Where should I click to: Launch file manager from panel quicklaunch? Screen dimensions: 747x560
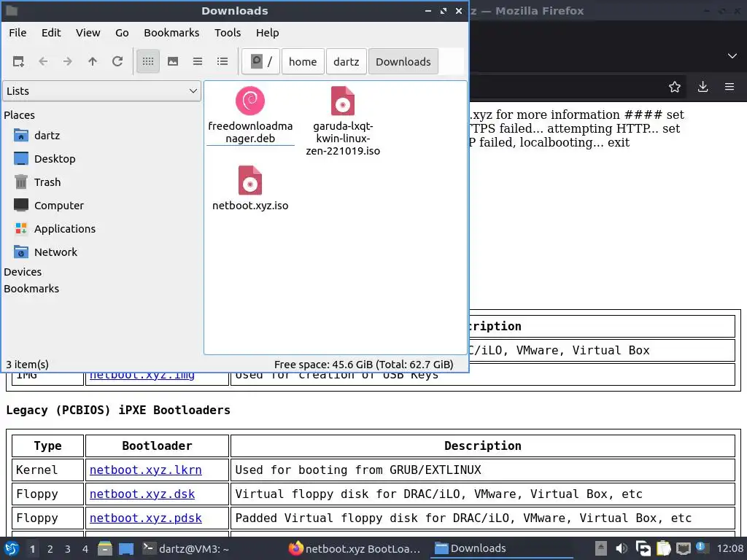pos(105,548)
